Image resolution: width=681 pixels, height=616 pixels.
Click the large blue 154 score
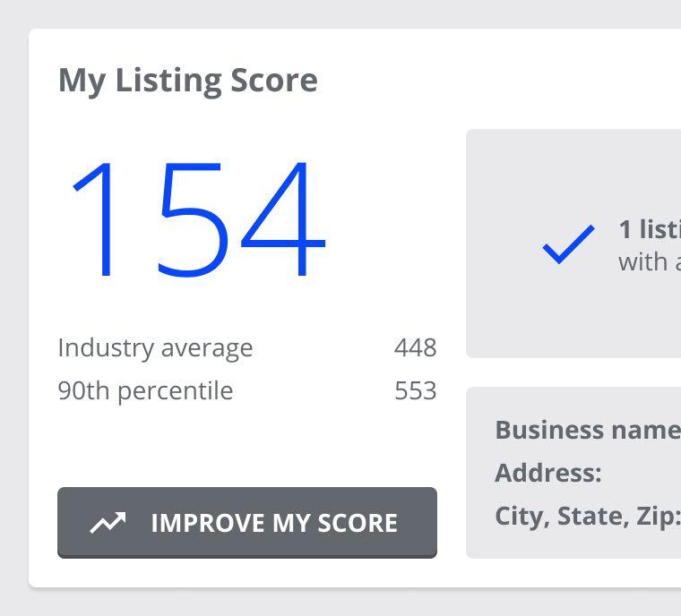point(196,219)
